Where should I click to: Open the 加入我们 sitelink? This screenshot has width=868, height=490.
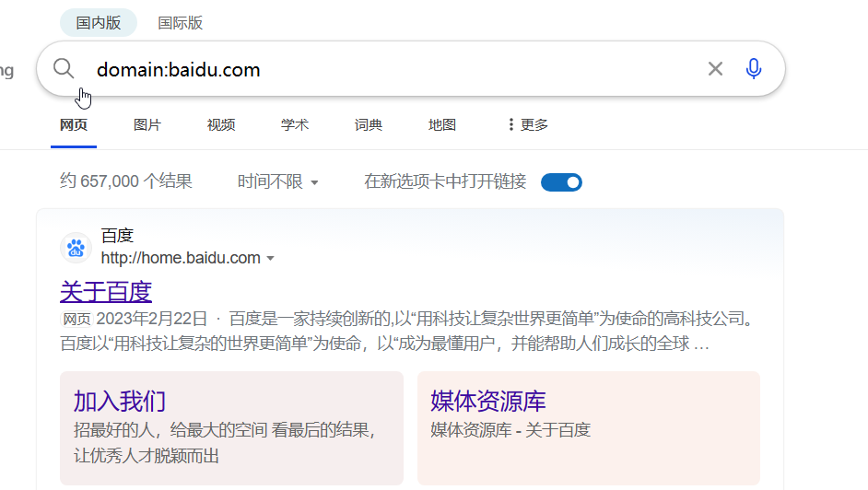120,401
